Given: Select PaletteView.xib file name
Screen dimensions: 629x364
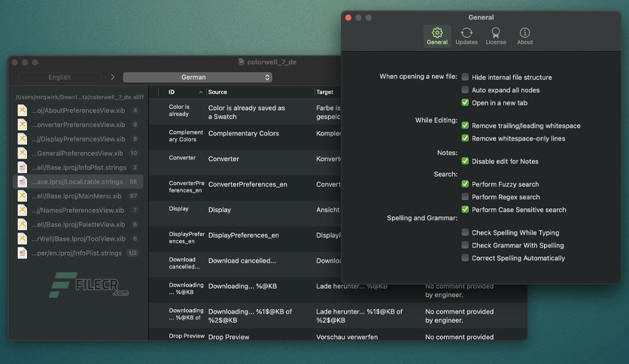Looking at the screenshot, I should pos(78,225).
